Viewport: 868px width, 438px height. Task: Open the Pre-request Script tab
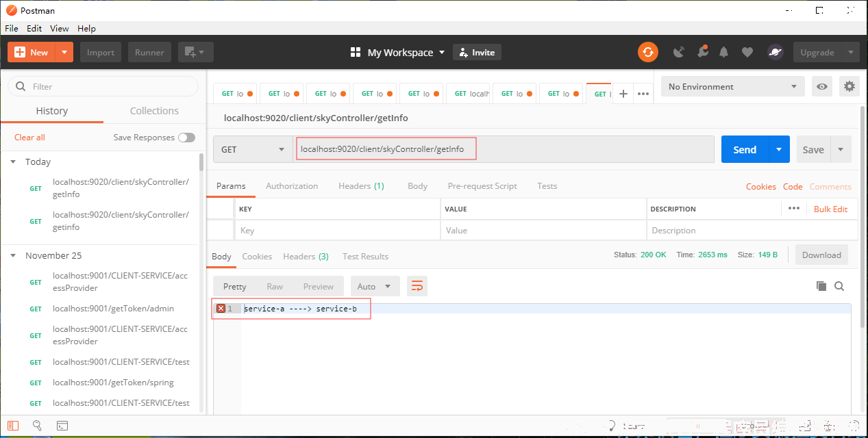[x=482, y=186]
